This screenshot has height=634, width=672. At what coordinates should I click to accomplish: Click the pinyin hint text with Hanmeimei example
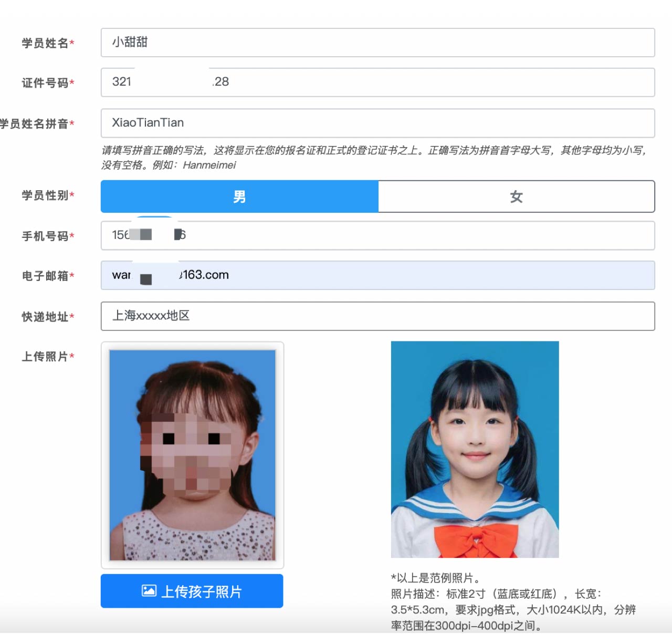373,158
